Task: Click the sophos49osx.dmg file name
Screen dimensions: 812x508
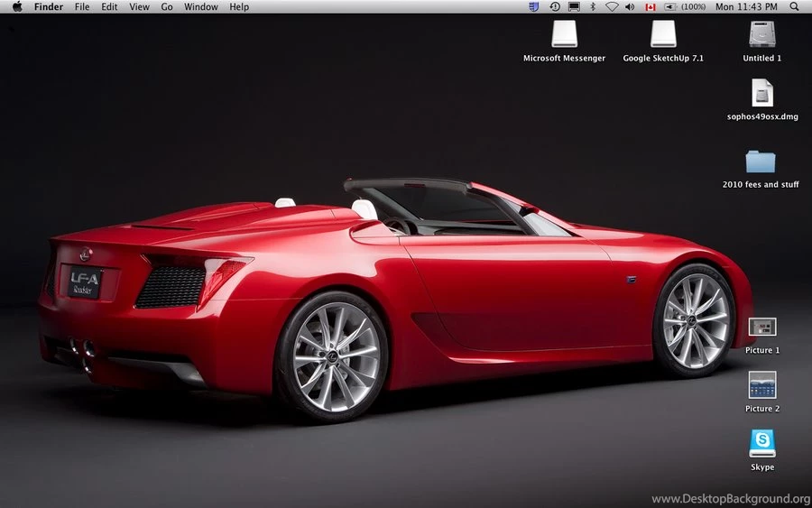Action: coord(762,116)
